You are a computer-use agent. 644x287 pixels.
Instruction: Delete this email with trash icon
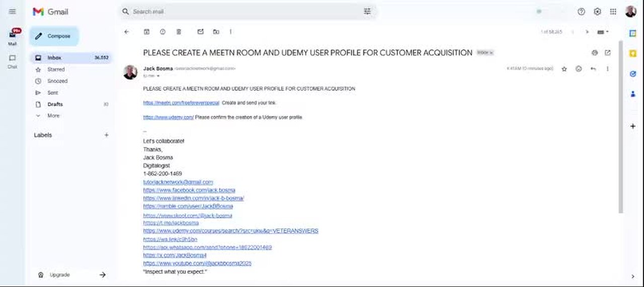click(179, 32)
